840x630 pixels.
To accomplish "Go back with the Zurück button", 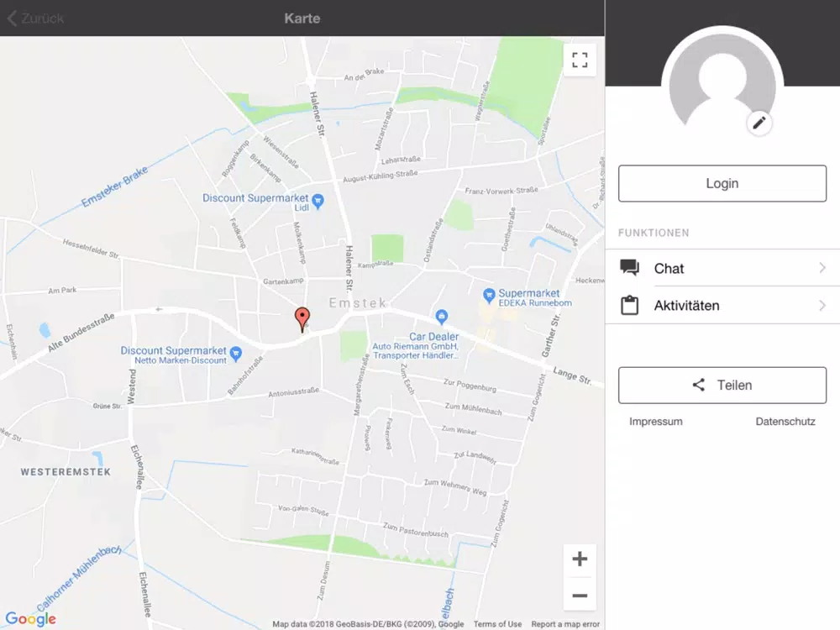I will tap(35, 18).
